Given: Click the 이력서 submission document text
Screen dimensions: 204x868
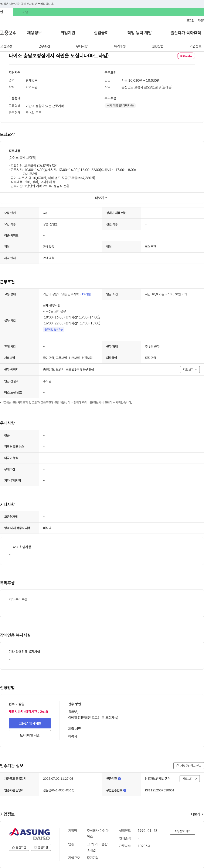Looking at the screenshot, I should [x=72, y=736].
